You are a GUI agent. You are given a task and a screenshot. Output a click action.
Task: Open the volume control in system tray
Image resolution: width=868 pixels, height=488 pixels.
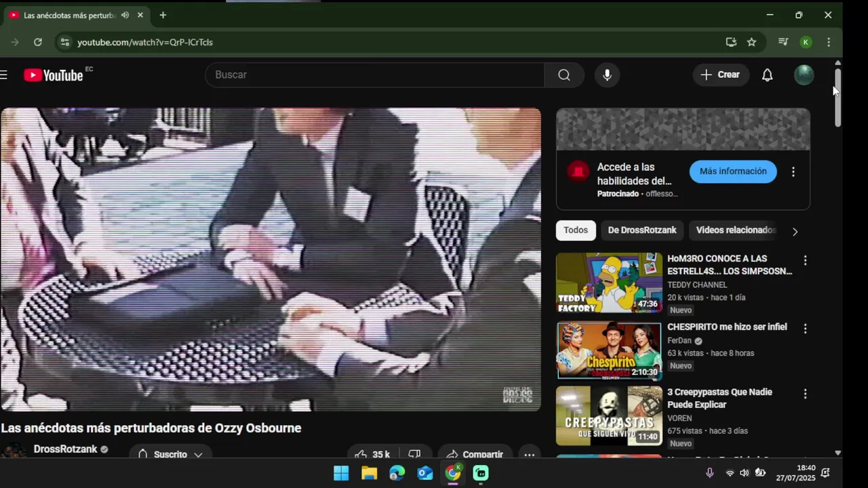click(x=744, y=473)
